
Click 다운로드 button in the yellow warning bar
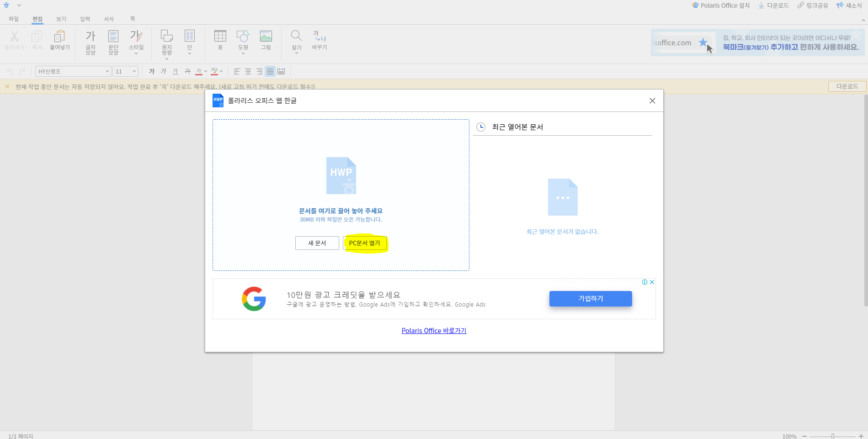(x=847, y=86)
